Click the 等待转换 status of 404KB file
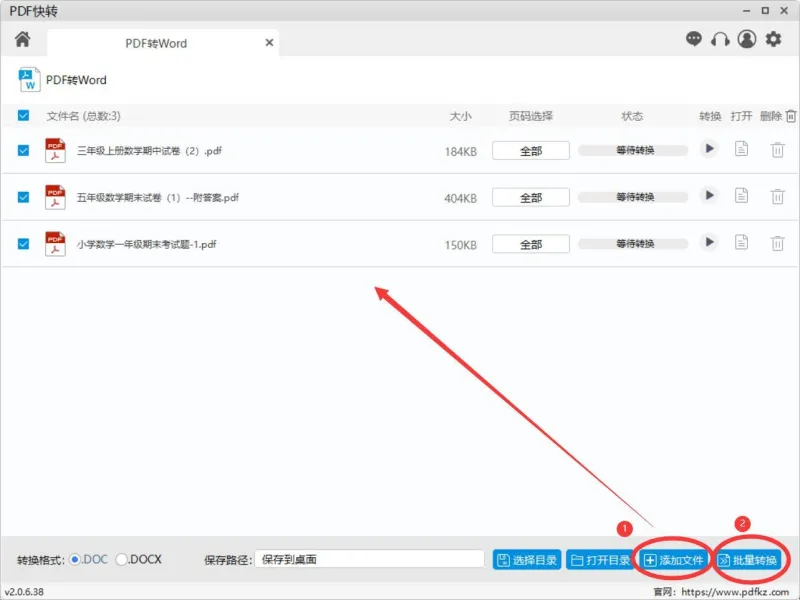Screen dimensions: 800x600 [633, 197]
